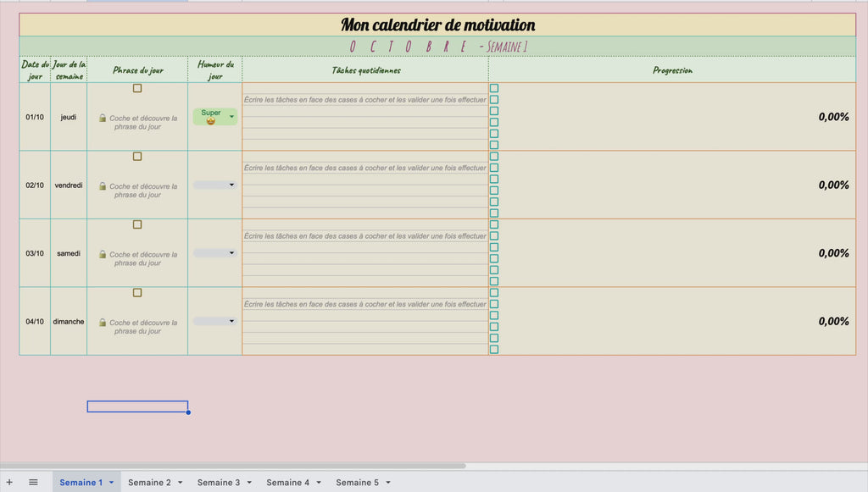Switch to the Semaine 1 sheet tab
Image resolution: width=868 pixels, height=492 pixels.
click(x=81, y=482)
